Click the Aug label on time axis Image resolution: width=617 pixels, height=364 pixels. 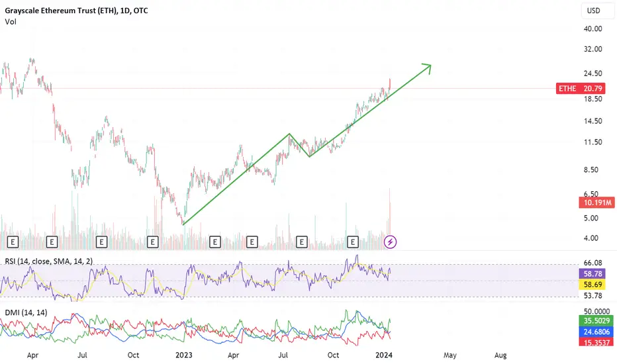[x=500, y=355]
